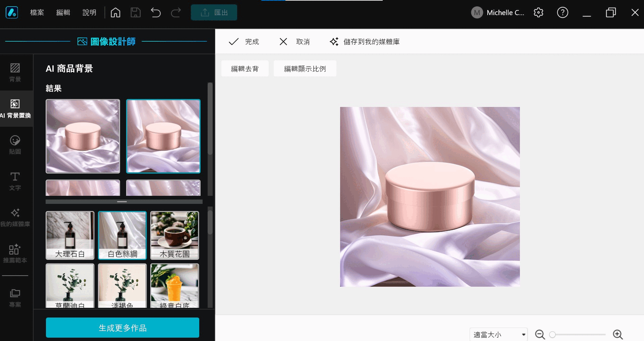Confirm edits with the 完成 button

pos(244,41)
